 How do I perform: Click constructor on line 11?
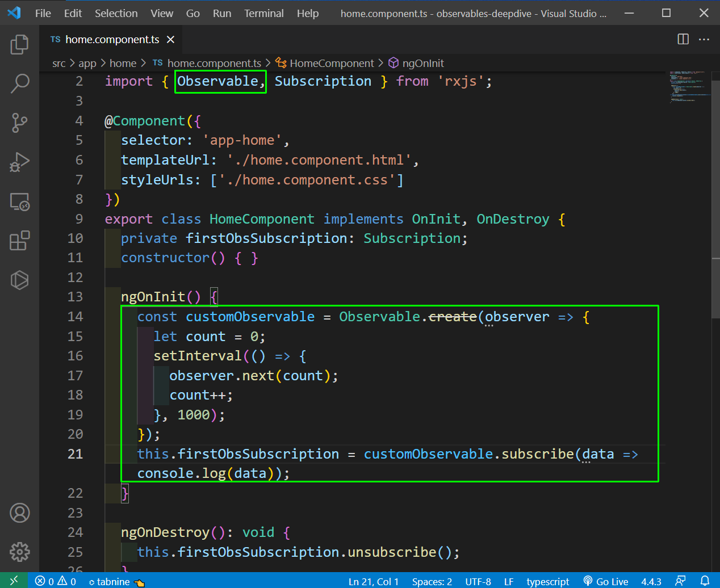(x=165, y=258)
